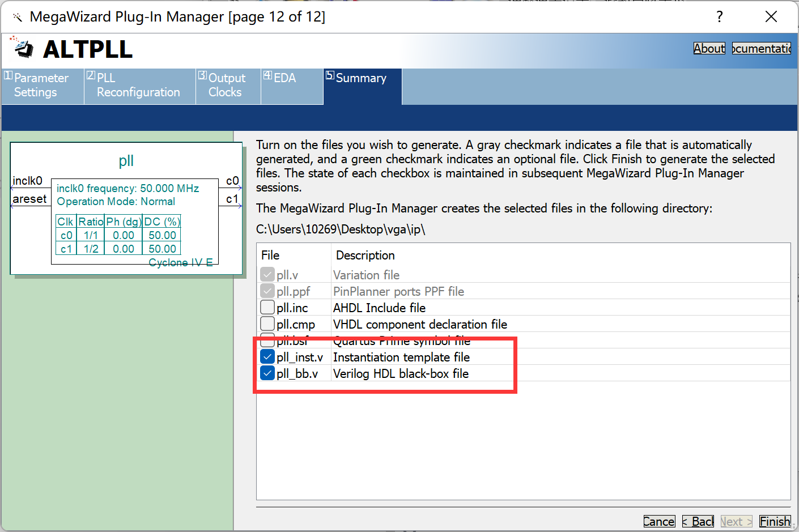Image resolution: width=799 pixels, height=532 pixels.
Task: Select the Summary tab
Action: click(x=363, y=86)
